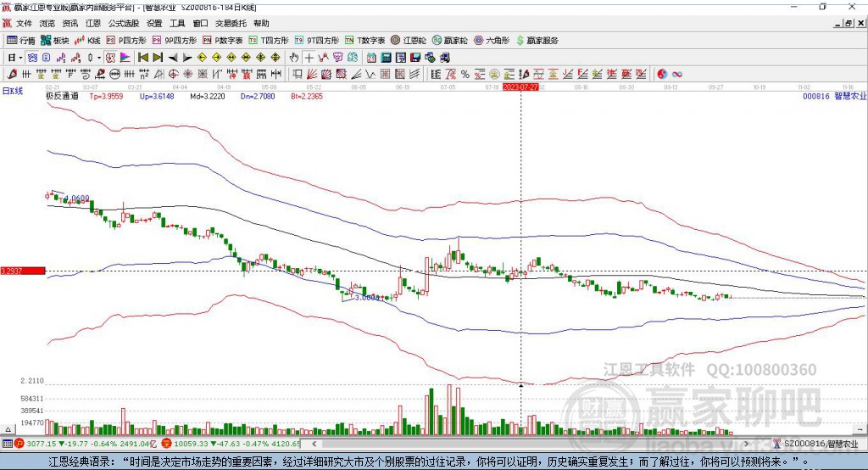Open the 六角形 hexagon tool
868x470 pixels.
pyautogui.click(x=492, y=41)
